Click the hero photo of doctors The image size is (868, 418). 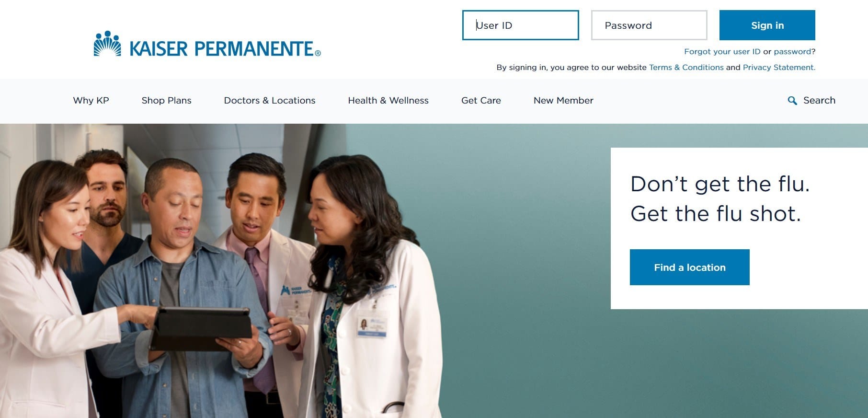click(x=220, y=271)
